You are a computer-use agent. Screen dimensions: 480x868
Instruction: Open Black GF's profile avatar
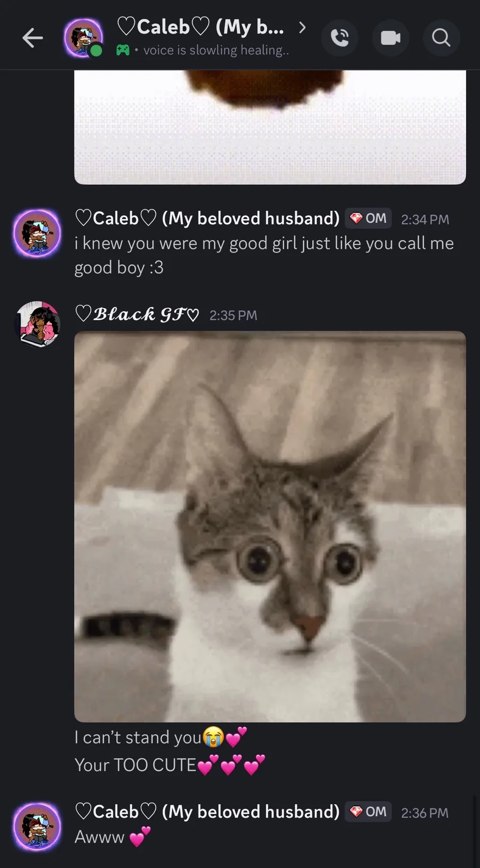click(37, 324)
